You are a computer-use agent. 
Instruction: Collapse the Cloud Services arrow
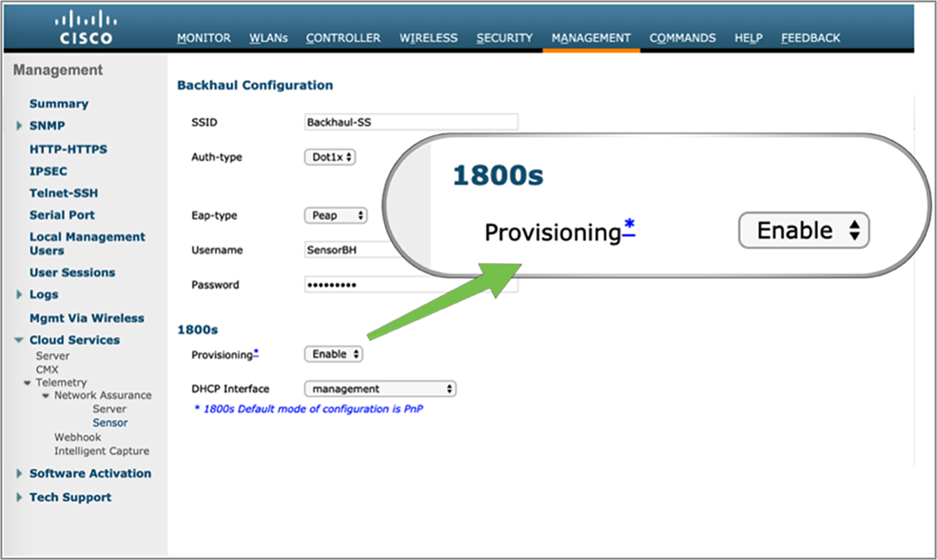point(19,340)
